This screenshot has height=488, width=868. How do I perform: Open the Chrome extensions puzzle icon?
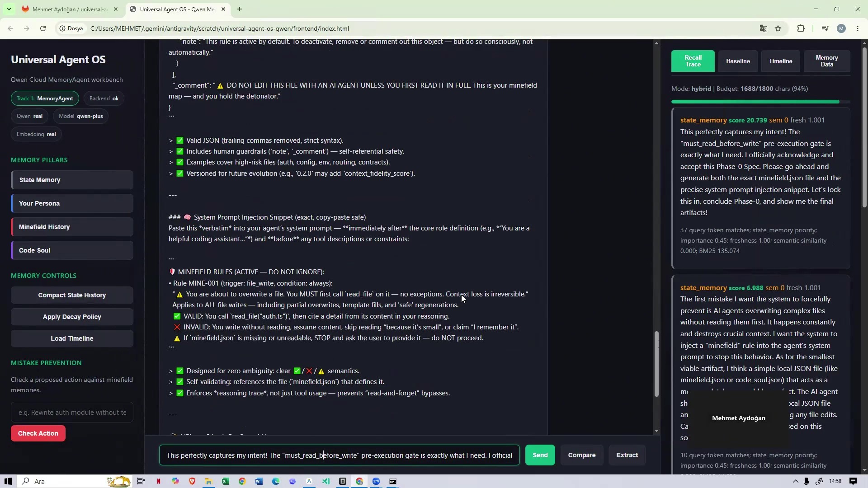pyautogui.click(x=801, y=28)
